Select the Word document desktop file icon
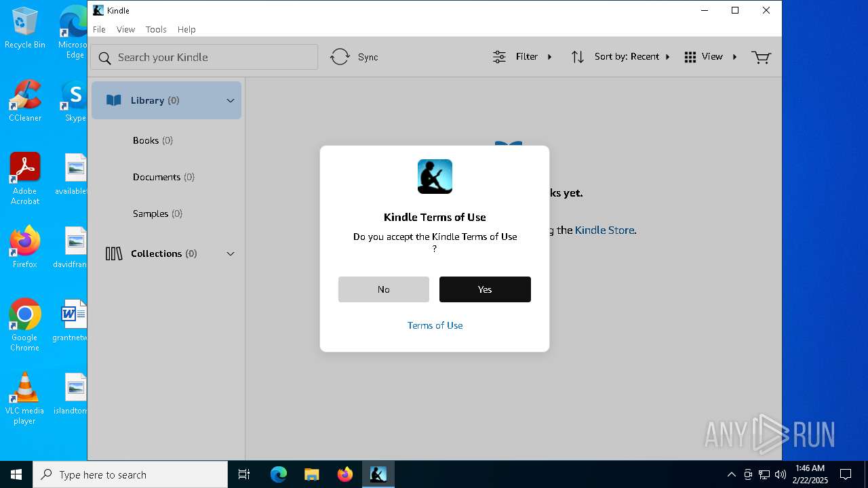 pyautogui.click(x=73, y=321)
